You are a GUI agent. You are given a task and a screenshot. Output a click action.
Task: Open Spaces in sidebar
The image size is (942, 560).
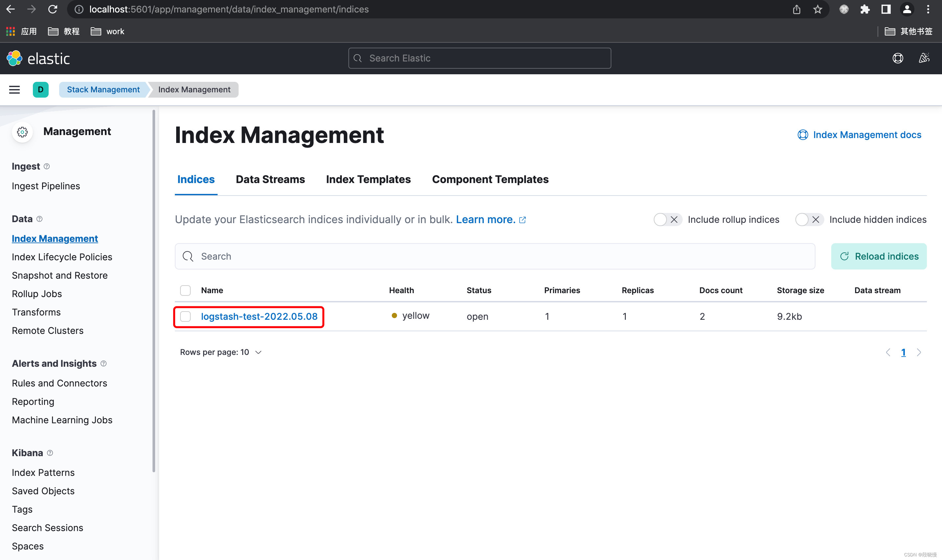(x=28, y=546)
